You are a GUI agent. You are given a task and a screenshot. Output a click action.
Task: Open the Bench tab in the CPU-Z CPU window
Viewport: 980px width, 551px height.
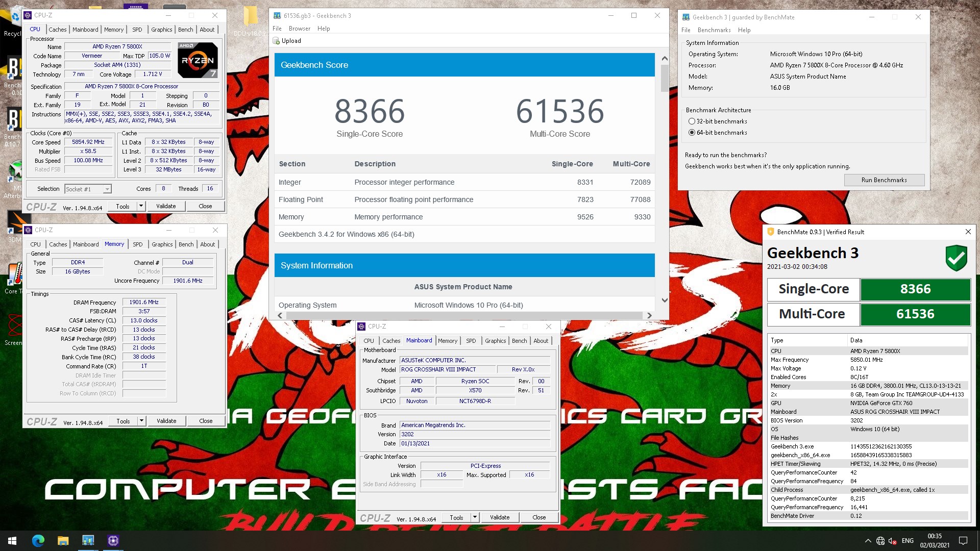click(186, 30)
